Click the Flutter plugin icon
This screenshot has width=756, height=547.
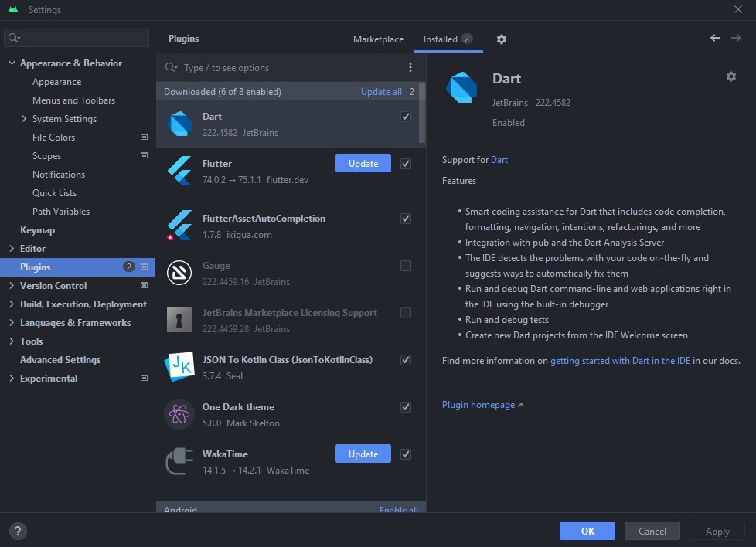[179, 171]
